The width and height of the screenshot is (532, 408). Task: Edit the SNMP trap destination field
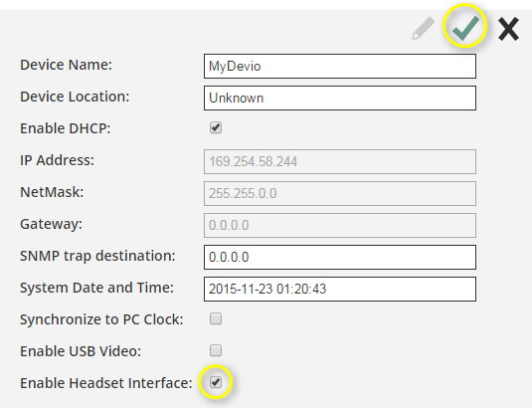click(340, 258)
